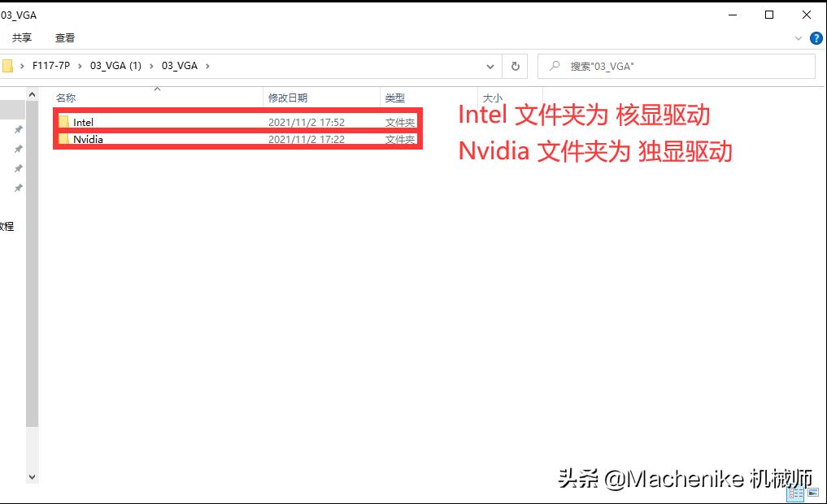827x504 pixels.
Task: Unpin the first quick access item
Action: point(18,128)
